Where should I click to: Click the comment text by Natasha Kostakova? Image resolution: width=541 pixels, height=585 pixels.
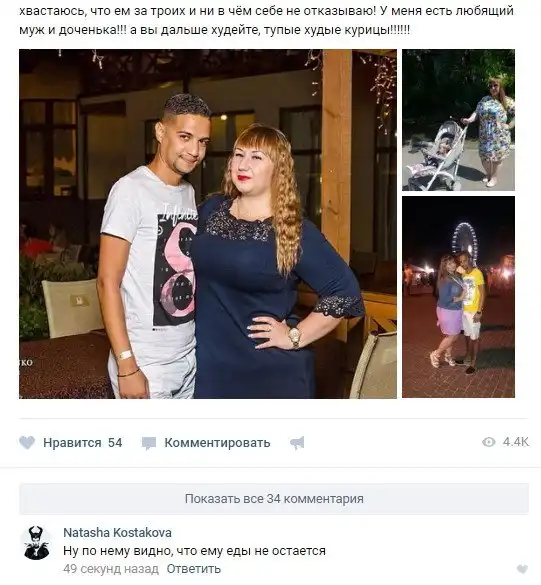(194, 551)
